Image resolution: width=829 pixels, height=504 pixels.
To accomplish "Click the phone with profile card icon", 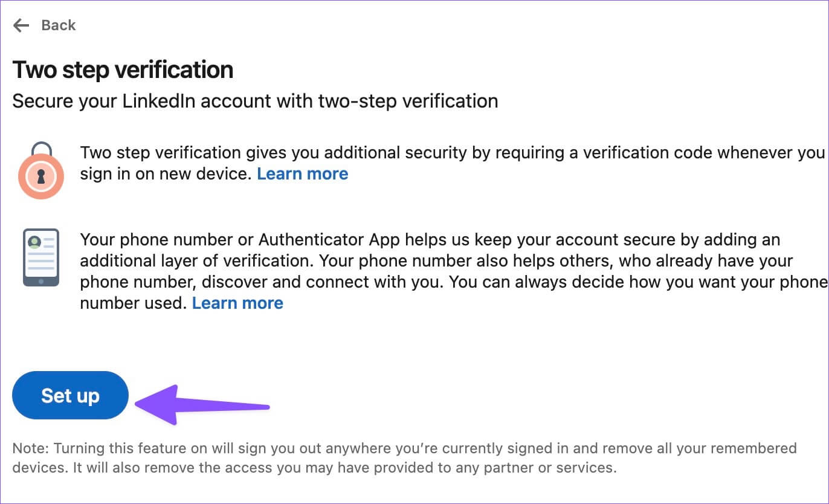I will (40, 257).
